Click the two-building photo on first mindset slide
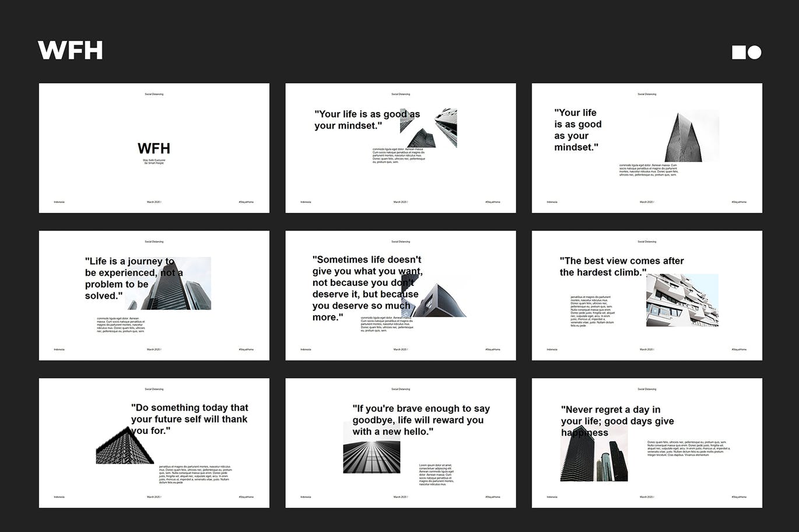Screen dimensions: 799x532 (x=429, y=128)
